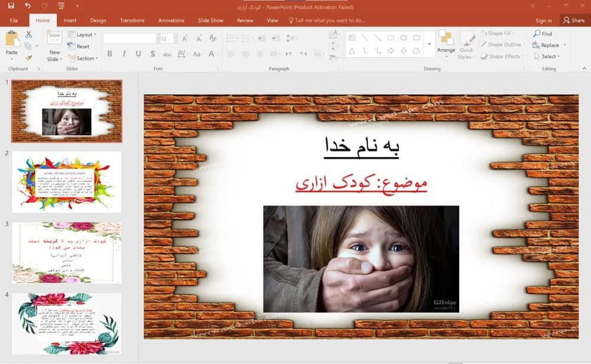Activate the Format Painter brush

click(x=28, y=58)
